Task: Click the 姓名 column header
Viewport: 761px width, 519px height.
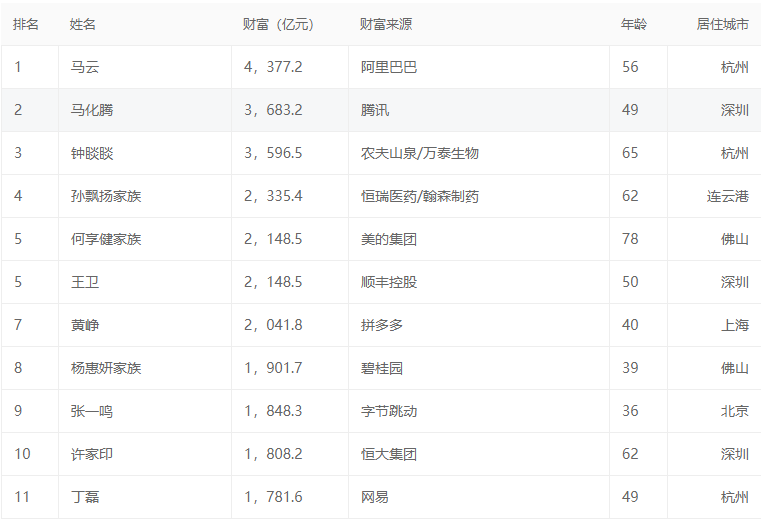Action: tap(84, 24)
